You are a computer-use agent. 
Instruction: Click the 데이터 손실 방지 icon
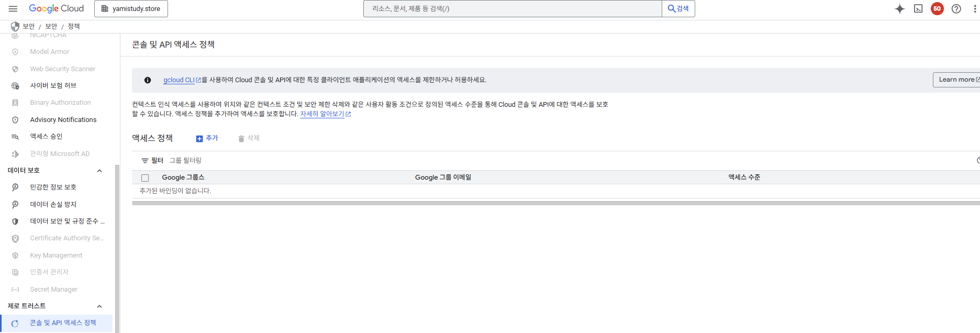coord(15,205)
